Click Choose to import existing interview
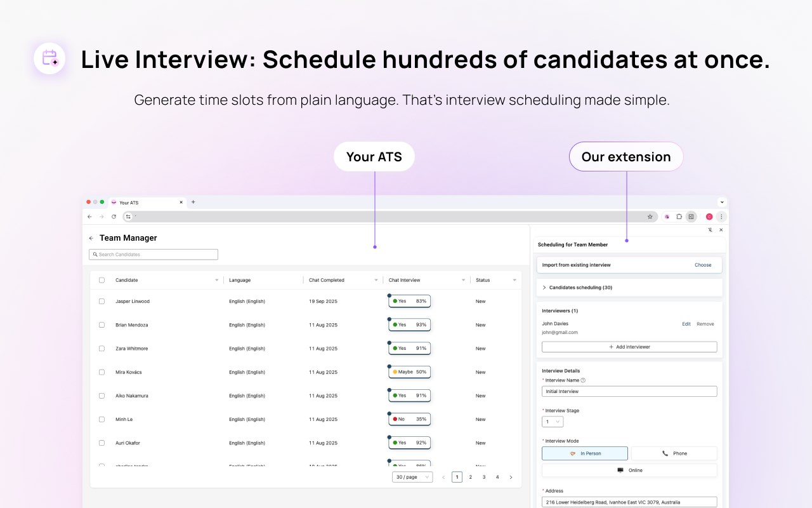Viewport: 812px width, 508px height. (703, 265)
